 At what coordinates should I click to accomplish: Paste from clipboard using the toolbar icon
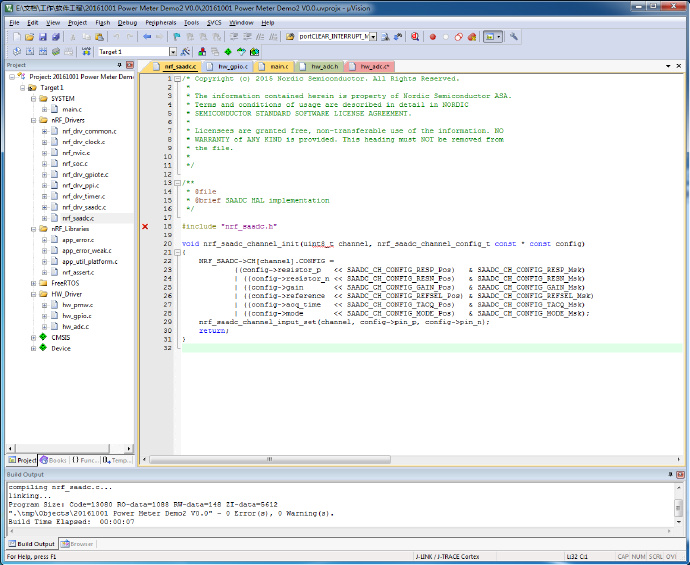(99, 37)
